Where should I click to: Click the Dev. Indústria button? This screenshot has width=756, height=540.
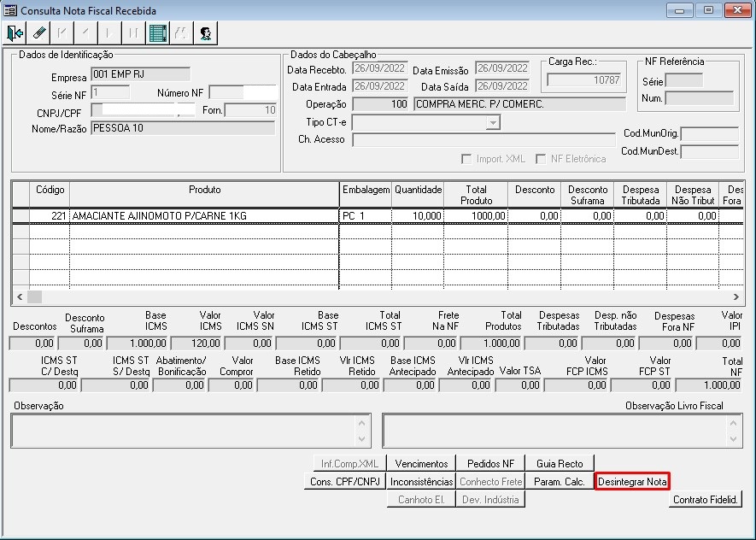(490, 500)
